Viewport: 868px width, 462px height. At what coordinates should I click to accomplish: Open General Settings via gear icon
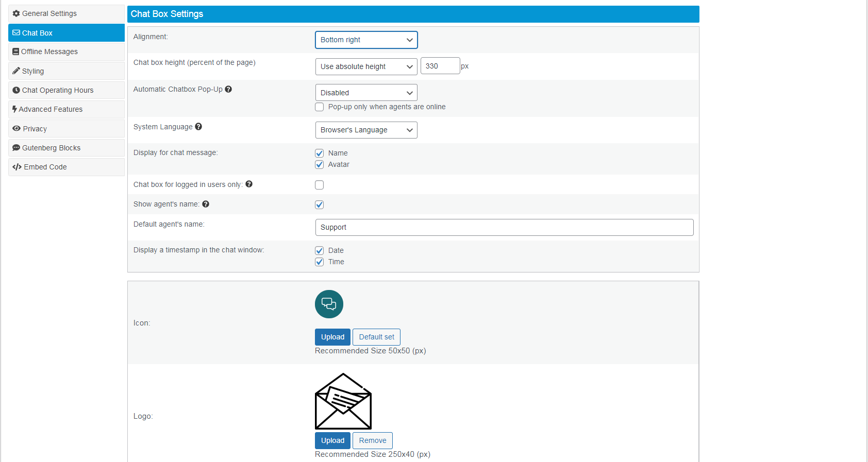(16, 13)
